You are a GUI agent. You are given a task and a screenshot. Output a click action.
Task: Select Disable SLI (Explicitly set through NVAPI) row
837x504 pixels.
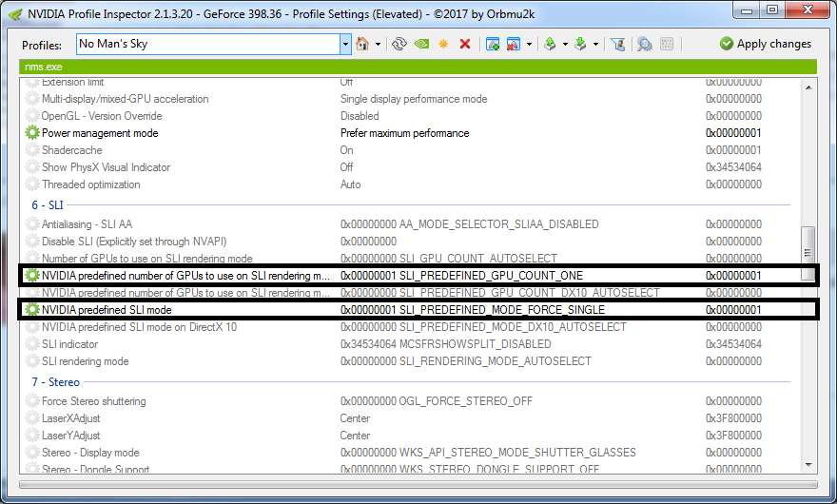click(x=134, y=242)
